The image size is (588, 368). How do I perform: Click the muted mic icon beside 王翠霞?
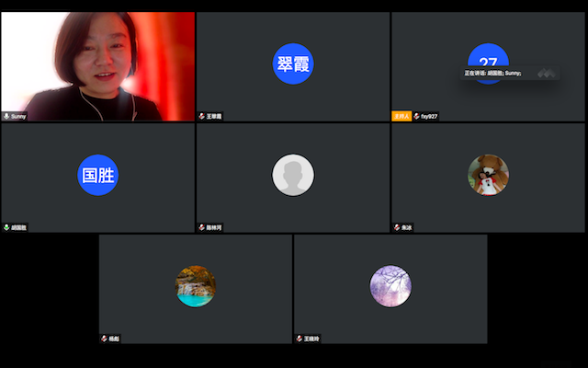click(202, 116)
